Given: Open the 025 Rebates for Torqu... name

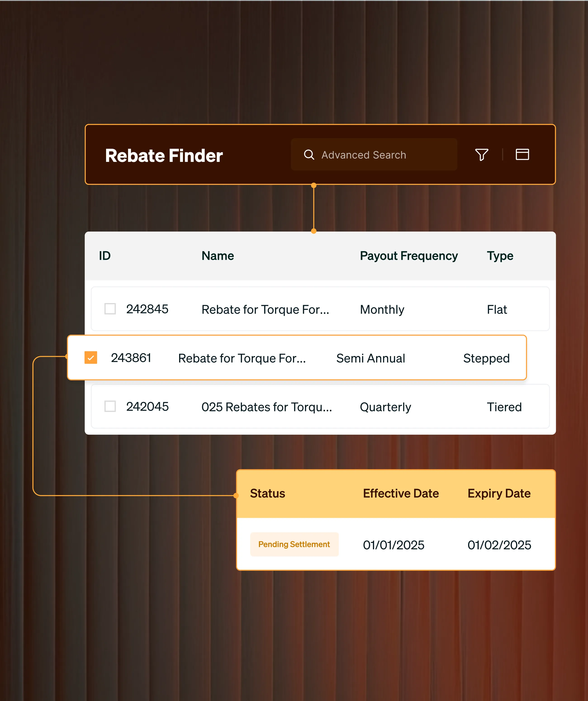Looking at the screenshot, I should [266, 407].
